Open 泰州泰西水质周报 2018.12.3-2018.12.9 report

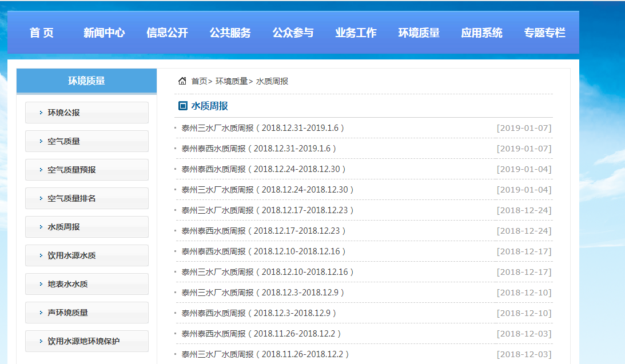point(259,313)
